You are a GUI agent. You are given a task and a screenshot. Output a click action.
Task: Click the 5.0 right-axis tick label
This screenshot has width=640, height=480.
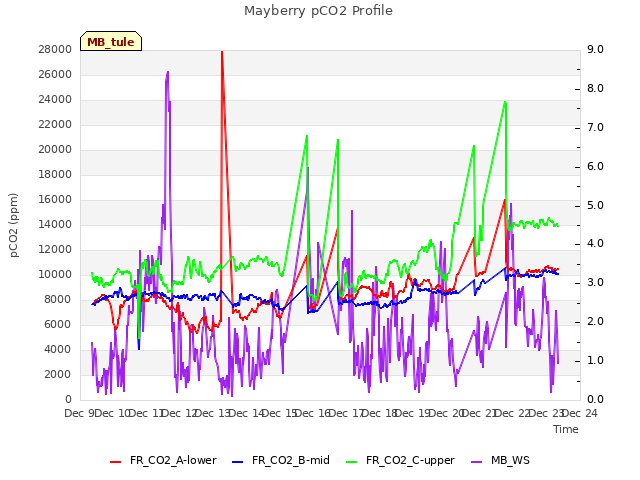click(595, 205)
